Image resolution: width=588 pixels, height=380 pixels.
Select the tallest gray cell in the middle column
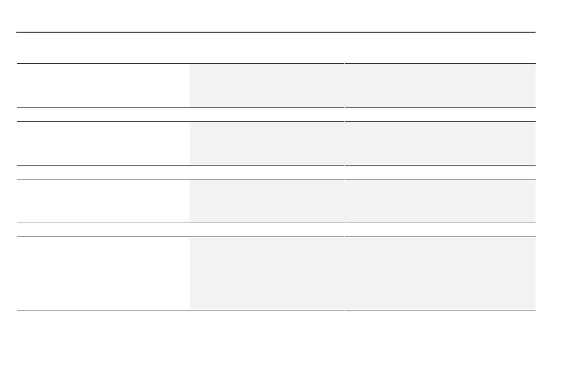click(267, 273)
